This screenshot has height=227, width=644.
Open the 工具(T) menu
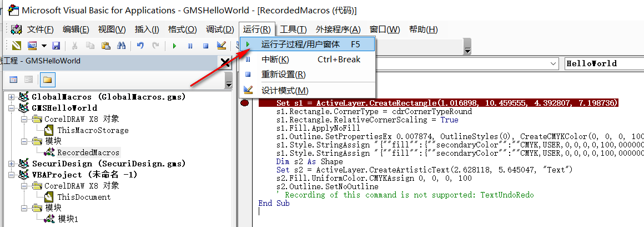293,29
